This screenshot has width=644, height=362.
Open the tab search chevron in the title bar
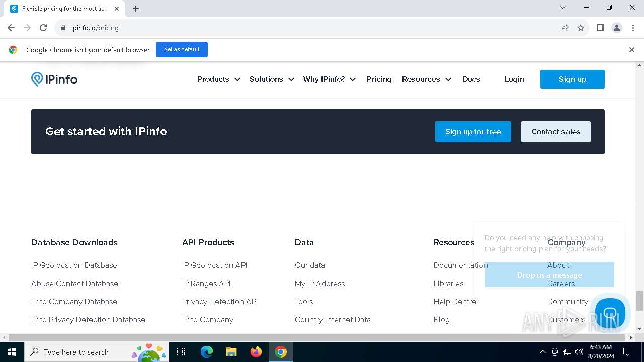click(x=563, y=7)
